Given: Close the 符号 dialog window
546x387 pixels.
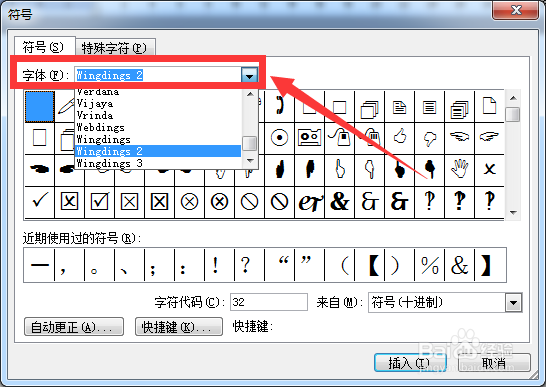Looking at the screenshot, I should click(x=515, y=9).
